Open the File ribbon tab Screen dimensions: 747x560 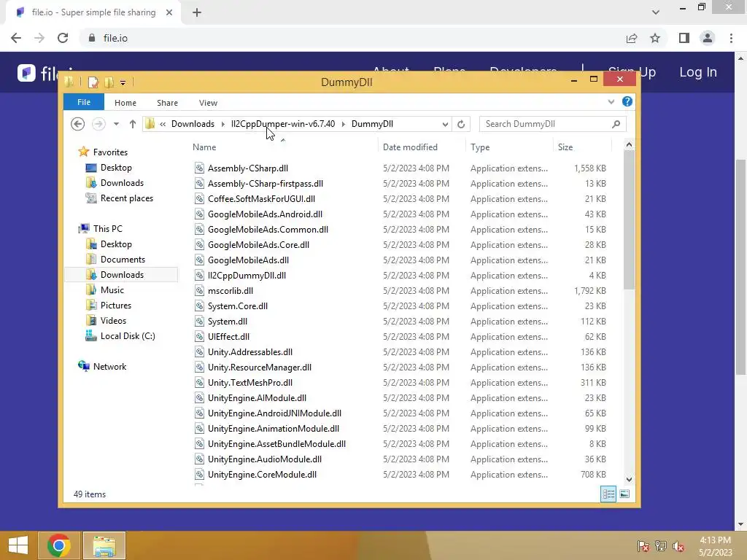(x=84, y=102)
